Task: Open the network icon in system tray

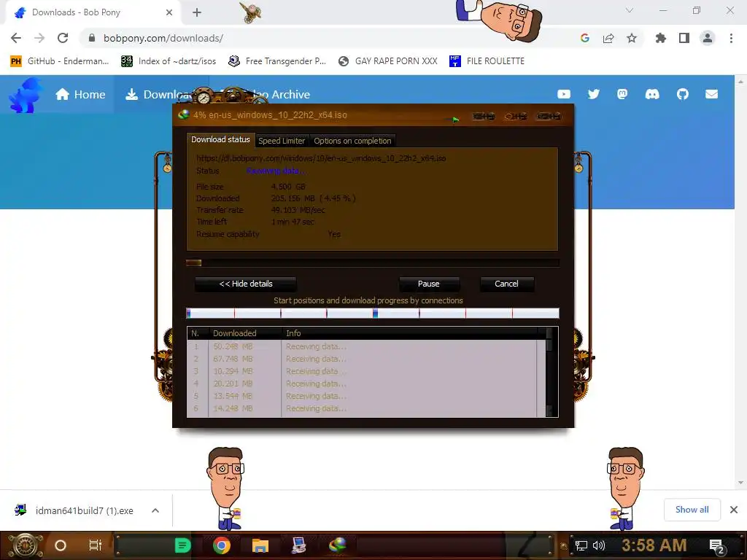Action: click(x=581, y=546)
